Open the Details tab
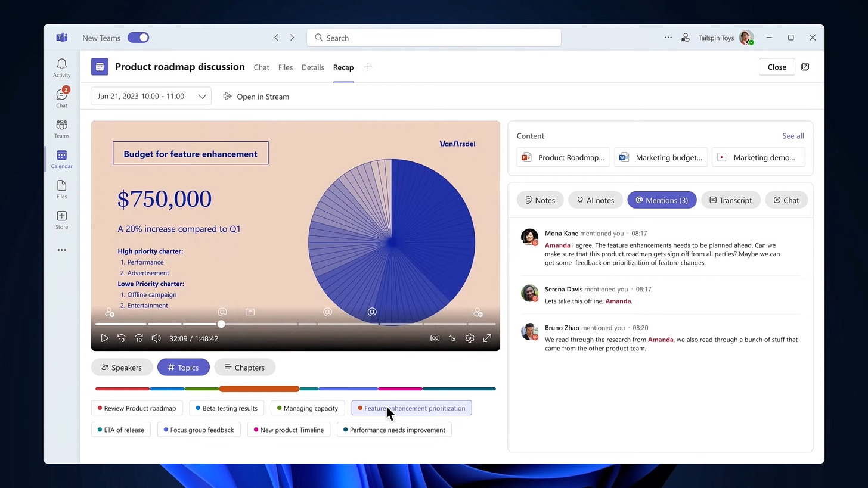Viewport: 868px width, 488px height. pos(312,67)
